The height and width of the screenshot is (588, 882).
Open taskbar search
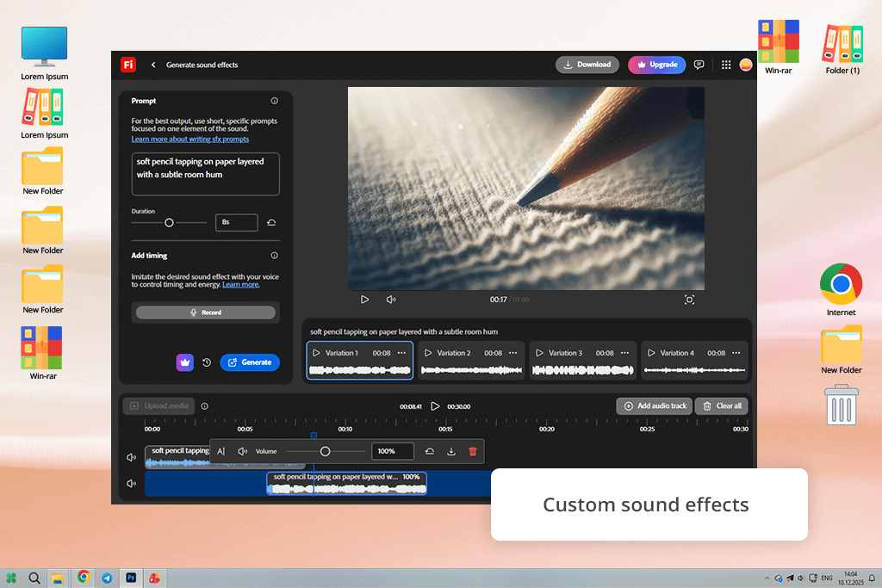[34, 578]
